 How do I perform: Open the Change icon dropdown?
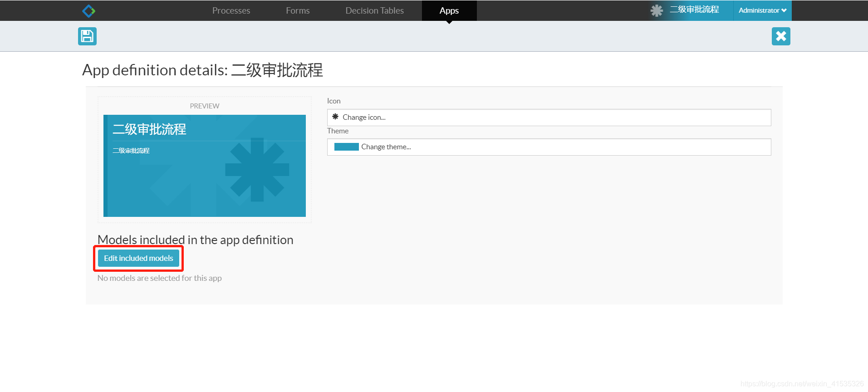[549, 118]
